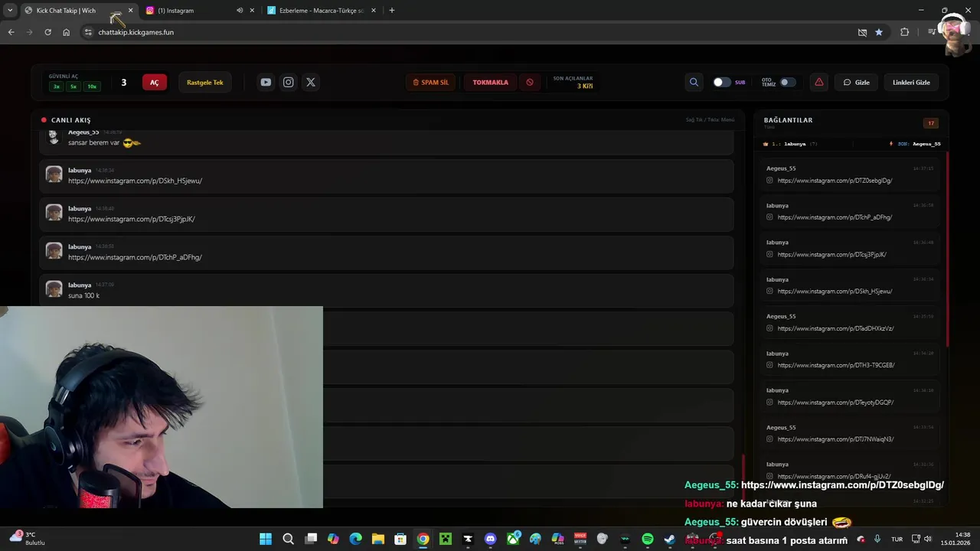Click the browser reload icon
Image resolution: width=980 pixels, height=551 pixels.
[47, 32]
